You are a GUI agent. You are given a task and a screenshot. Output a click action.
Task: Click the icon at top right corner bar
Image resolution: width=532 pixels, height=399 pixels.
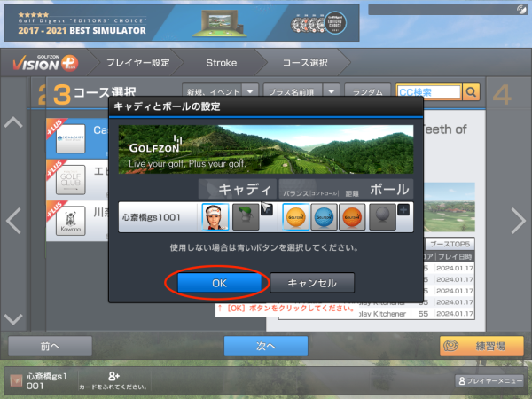(521, 9)
